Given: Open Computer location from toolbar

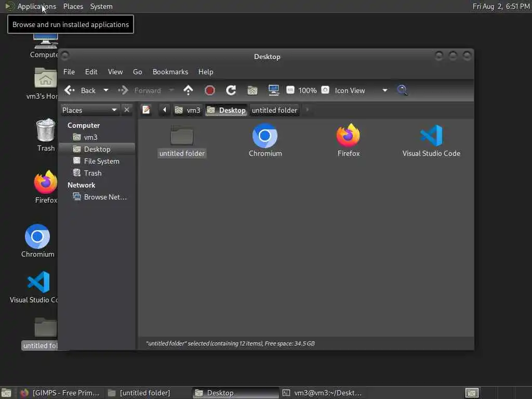Looking at the screenshot, I should [274, 90].
